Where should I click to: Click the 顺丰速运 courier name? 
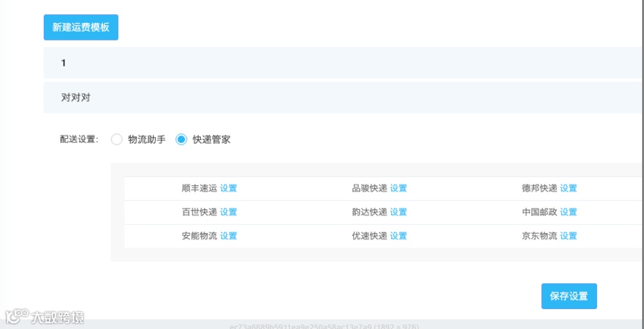(199, 189)
